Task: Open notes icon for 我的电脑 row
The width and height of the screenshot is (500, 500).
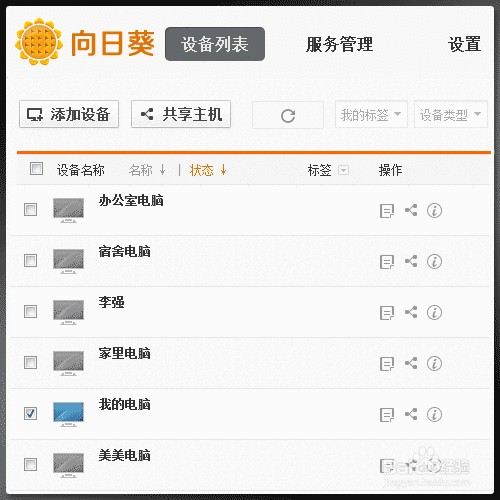Action: pyautogui.click(x=387, y=415)
